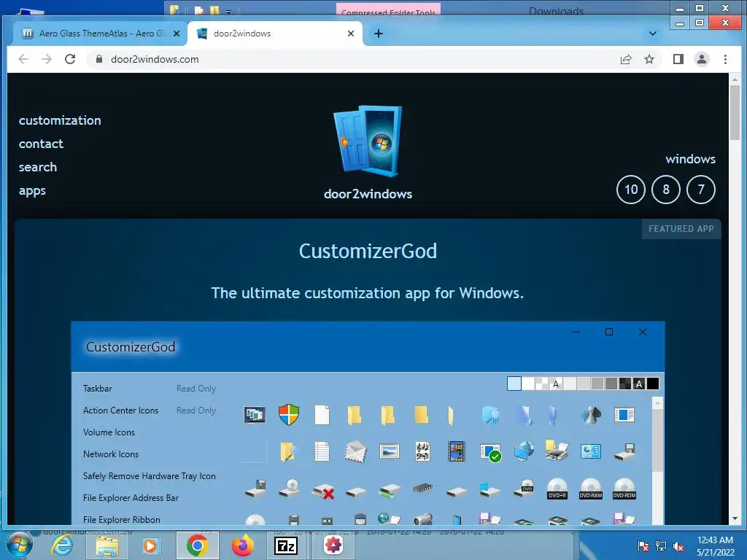Image resolution: width=747 pixels, height=560 pixels.
Task: Open Windows Explorer folder on taskbar
Action: 107,546
